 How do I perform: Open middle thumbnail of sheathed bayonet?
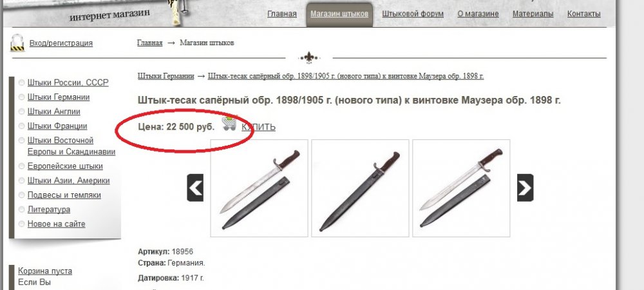360,188
